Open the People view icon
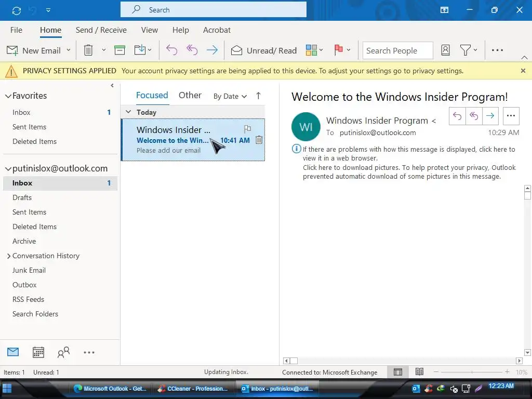 point(63,352)
